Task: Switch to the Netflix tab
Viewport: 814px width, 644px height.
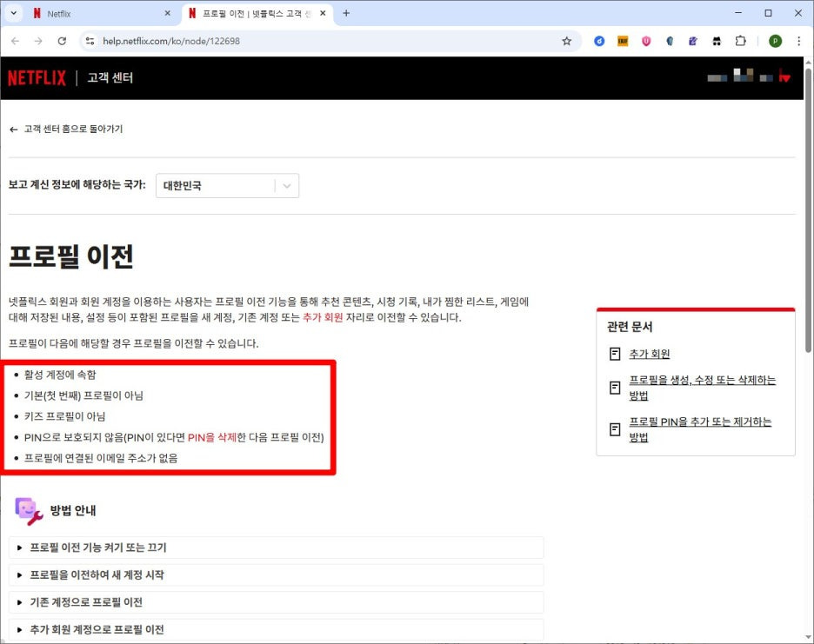Action: point(102,14)
